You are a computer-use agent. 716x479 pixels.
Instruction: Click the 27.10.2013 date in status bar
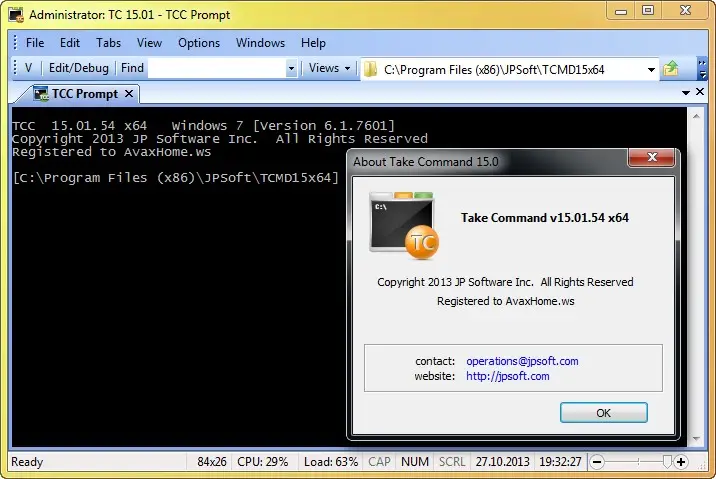[502, 462]
